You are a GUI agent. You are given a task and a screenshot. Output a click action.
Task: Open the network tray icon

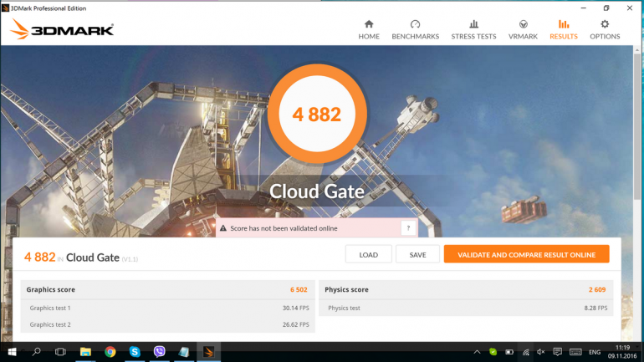525,352
